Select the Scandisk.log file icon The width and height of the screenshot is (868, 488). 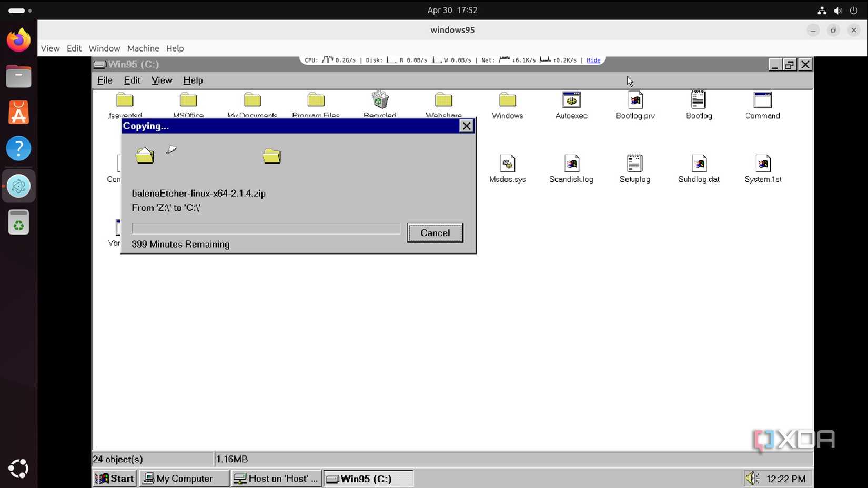tap(571, 164)
